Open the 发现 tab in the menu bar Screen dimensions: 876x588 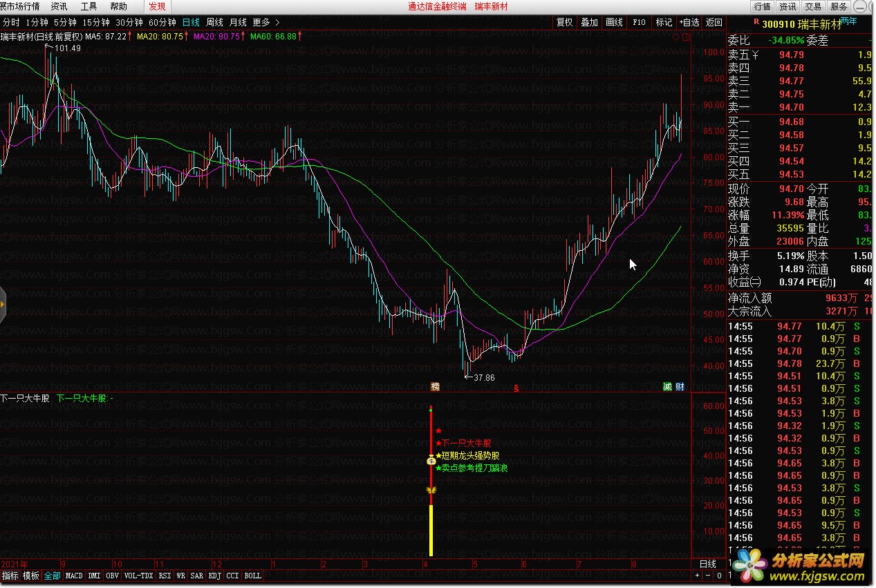click(x=157, y=6)
